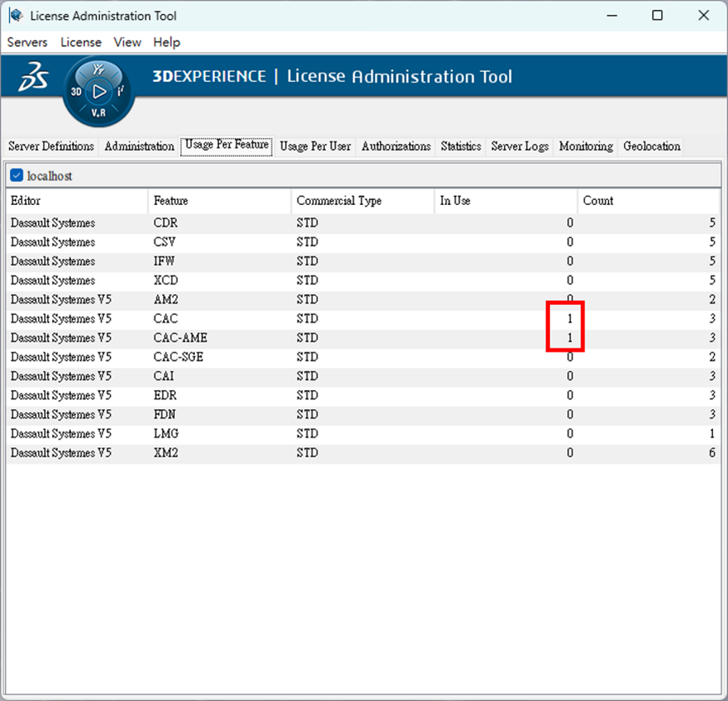Select the EDR feature row
The image size is (728, 701).
point(363,395)
